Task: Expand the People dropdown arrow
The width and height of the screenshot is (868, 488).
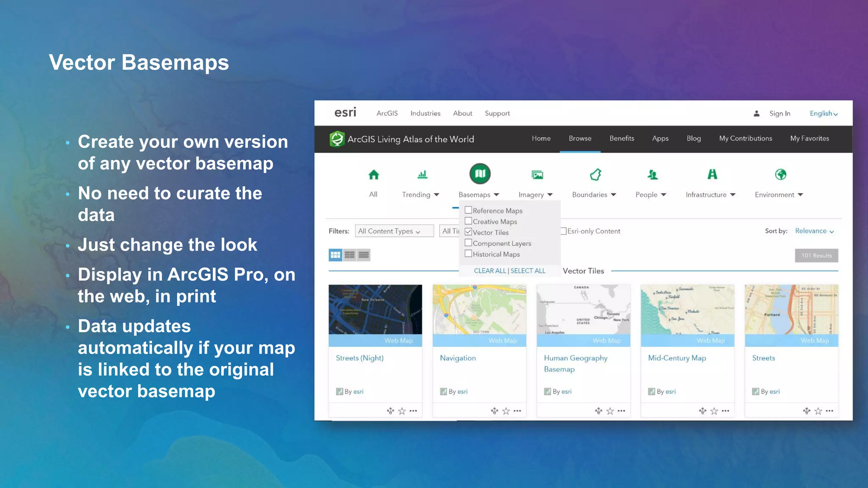Action: 664,195
